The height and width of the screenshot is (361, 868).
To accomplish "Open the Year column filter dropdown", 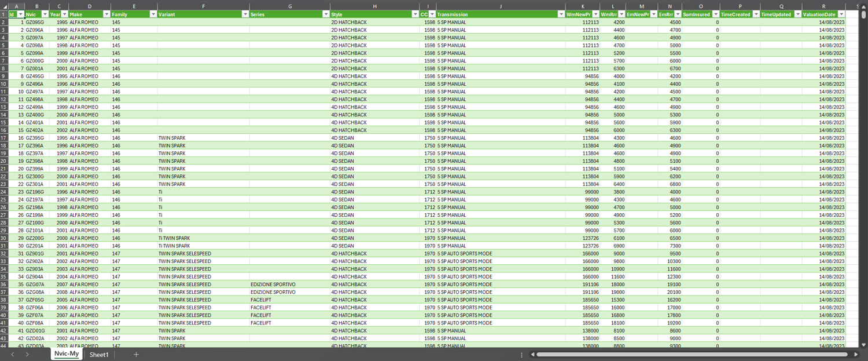I will 65,14.
